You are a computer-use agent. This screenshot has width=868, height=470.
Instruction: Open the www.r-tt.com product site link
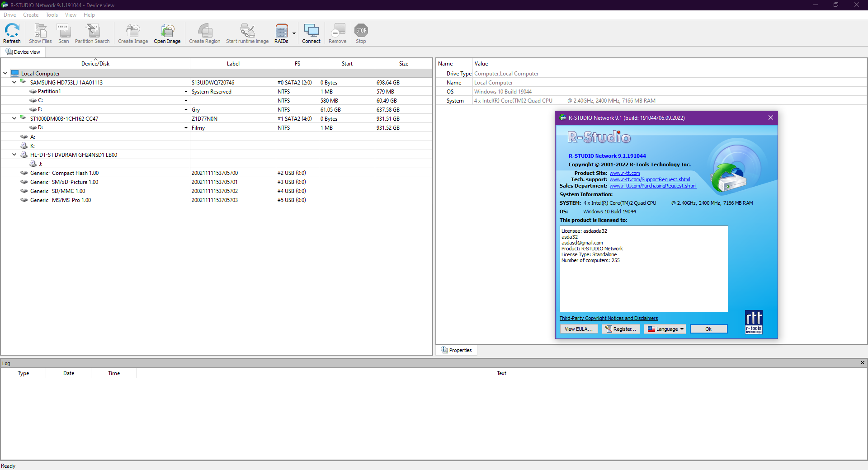coord(625,173)
